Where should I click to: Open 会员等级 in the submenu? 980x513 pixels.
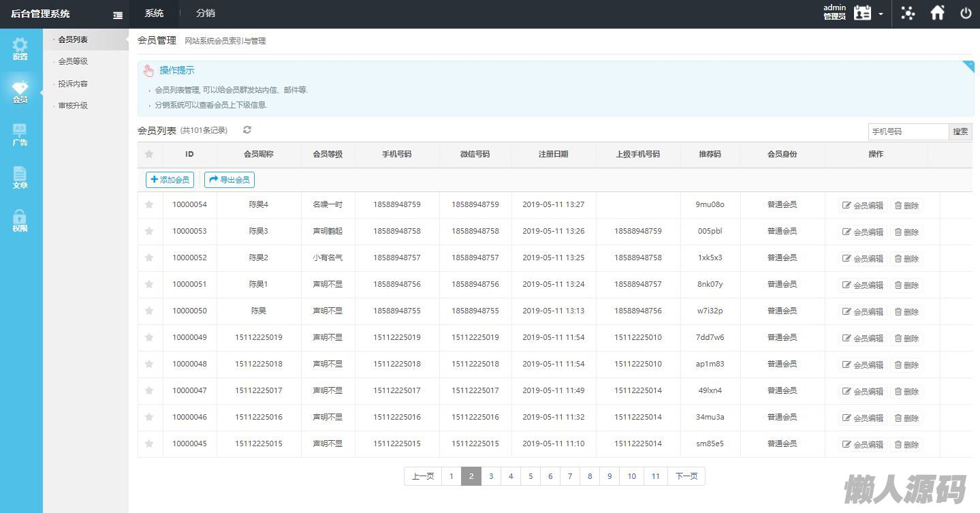(x=73, y=61)
